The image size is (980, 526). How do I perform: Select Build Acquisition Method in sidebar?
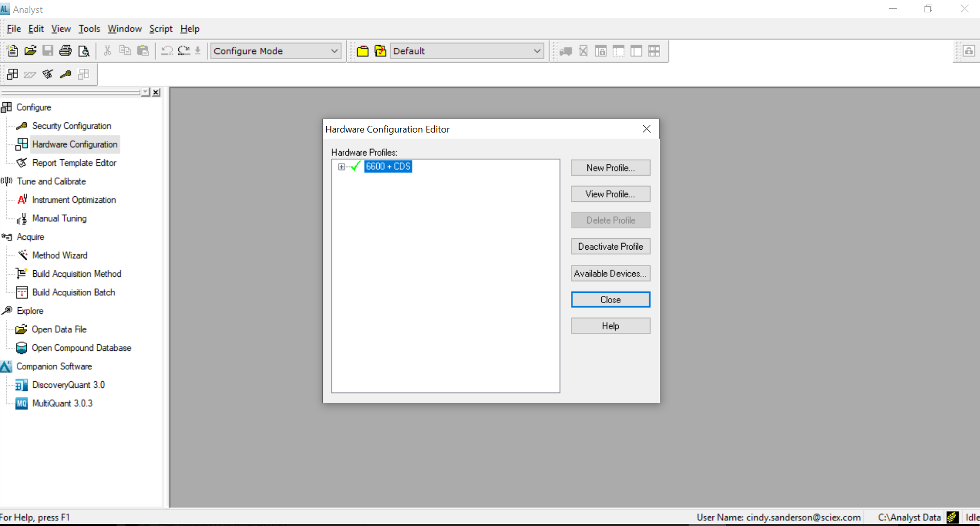click(x=77, y=274)
